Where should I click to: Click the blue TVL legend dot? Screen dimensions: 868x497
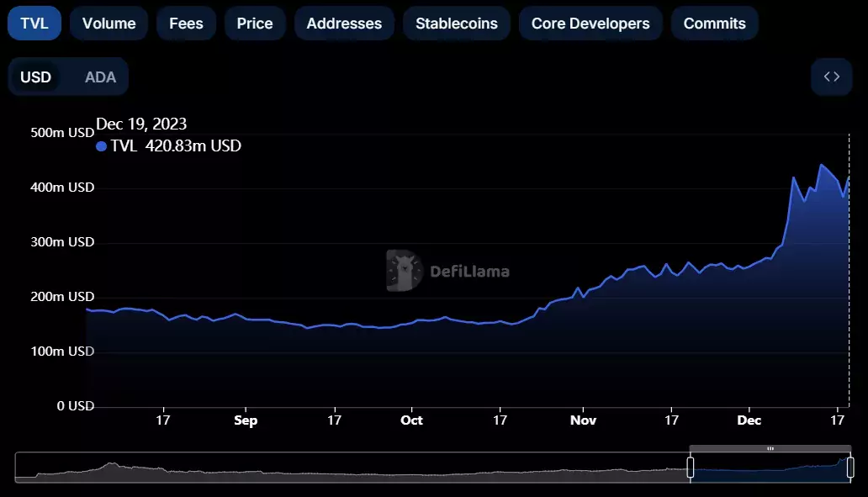101,146
